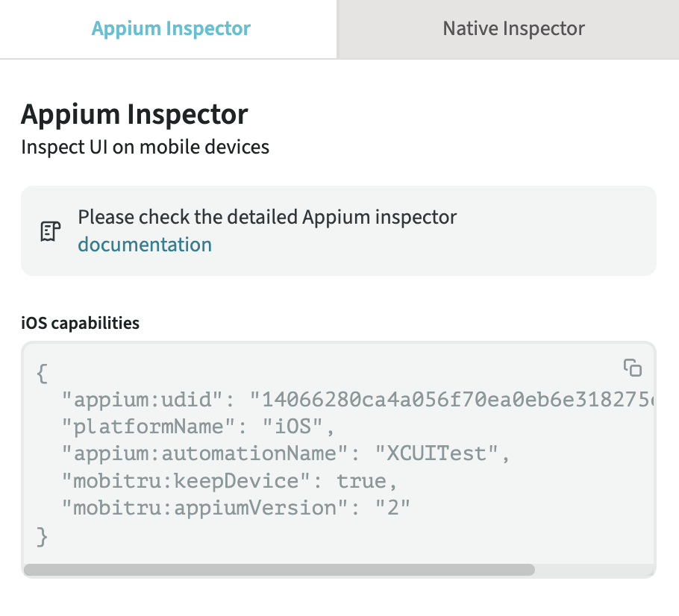The width and height of the screenshot is (679, 616).
Task: Click the "Inspect UI on mobile devices" subtitle
Action: click(x=145, y=147)
